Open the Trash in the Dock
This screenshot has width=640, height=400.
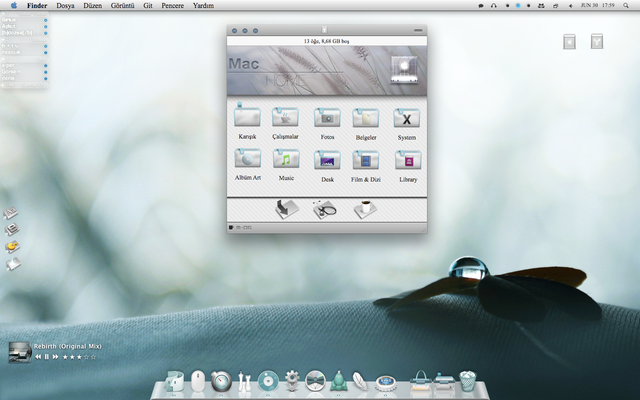[468, 380]
